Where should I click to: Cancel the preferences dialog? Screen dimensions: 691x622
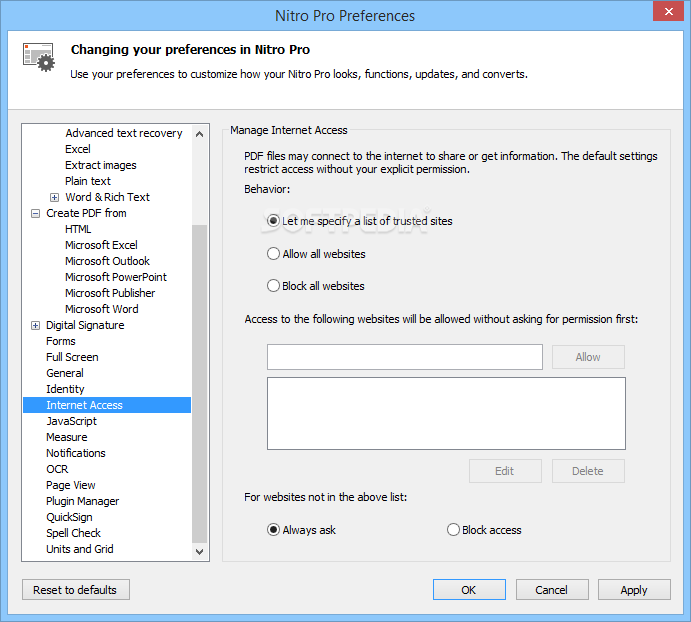[x=552, y=590]
